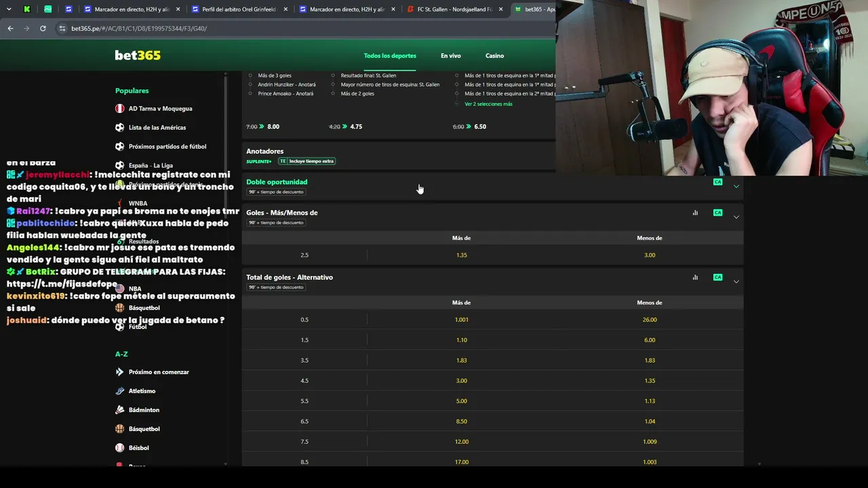The height and width of the screenshot is (488, 868).
Task: Collapse the Goles - Más/Menos de market
Action: pos(736,217)
